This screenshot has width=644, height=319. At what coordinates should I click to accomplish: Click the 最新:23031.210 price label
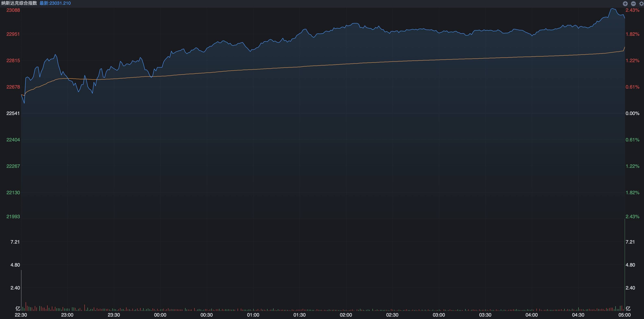coord(55,3)
